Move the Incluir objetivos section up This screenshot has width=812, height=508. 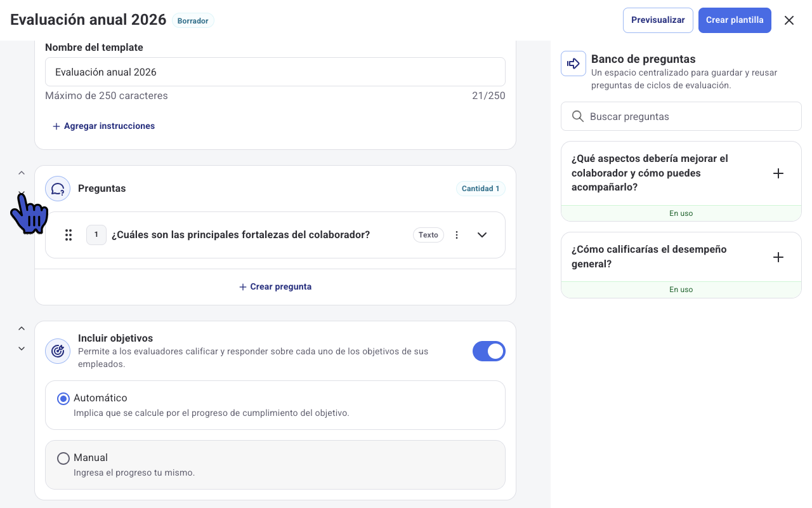coord(22,328)
